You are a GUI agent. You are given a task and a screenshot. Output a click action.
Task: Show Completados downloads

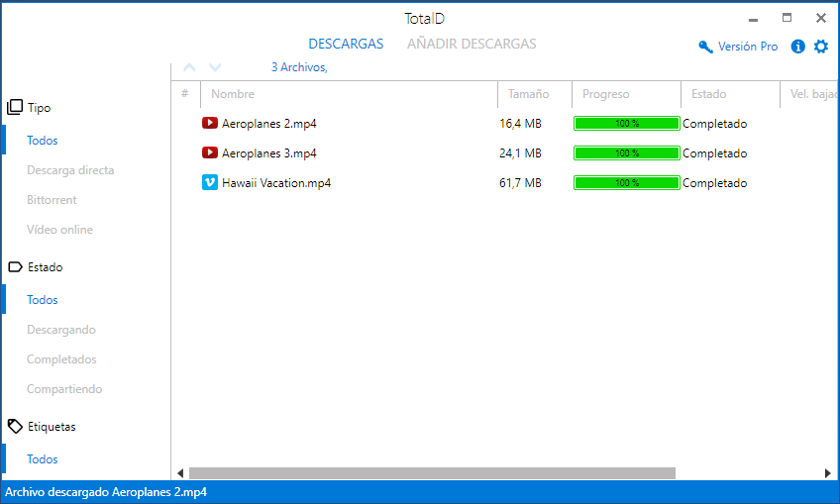[61, 359]
